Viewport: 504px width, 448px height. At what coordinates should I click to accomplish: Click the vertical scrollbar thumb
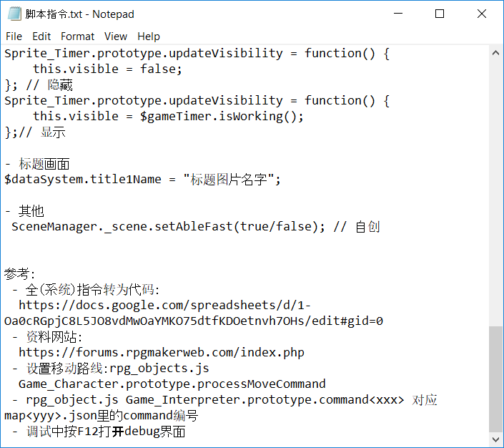495,379
